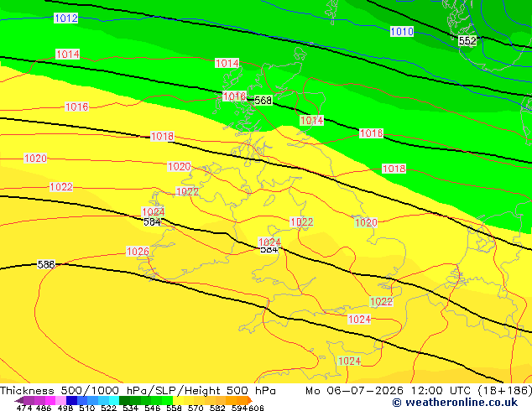Click legend value 474
The image size is (532, 411).
coord(24,408)
